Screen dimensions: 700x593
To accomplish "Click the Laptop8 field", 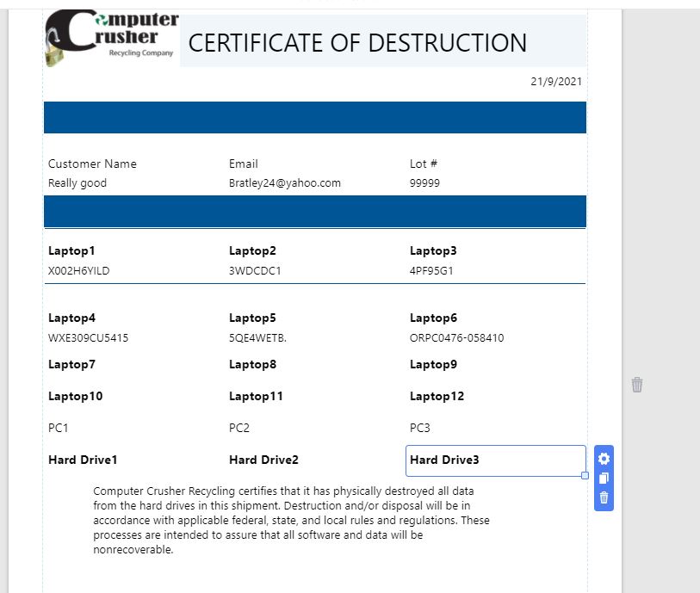I will [252, 365].
